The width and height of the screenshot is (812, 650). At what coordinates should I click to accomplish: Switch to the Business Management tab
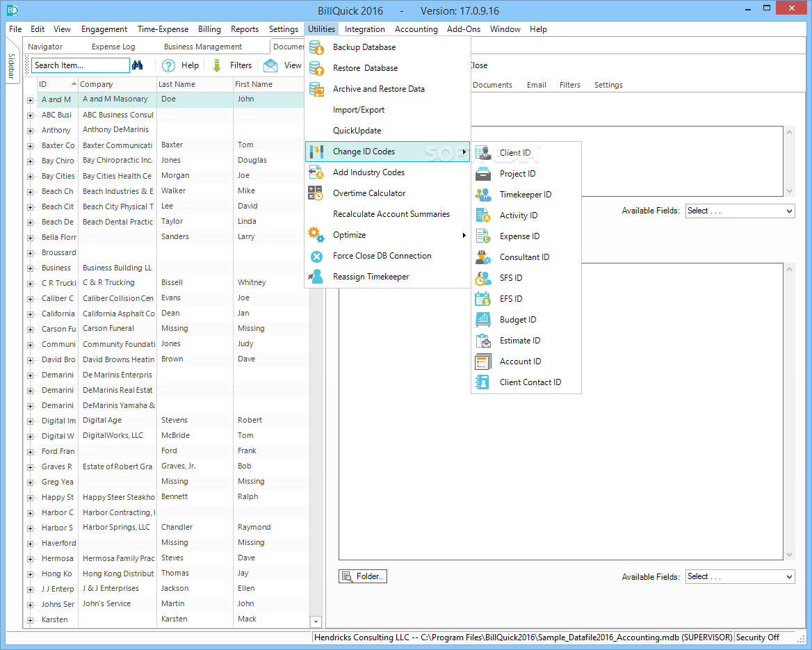[x=203, y=47]
